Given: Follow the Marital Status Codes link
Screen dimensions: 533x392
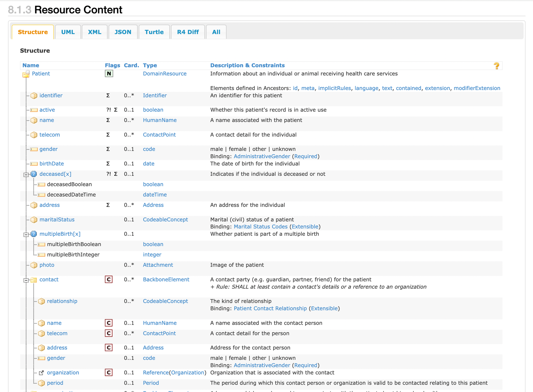Looking at the screenshot, I should tap(260, 227).
